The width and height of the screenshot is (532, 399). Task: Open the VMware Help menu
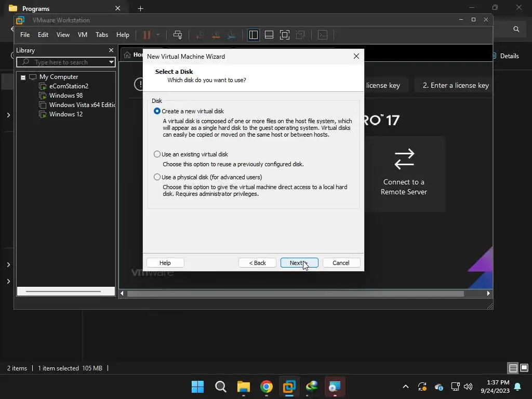(x=123, y=35)
